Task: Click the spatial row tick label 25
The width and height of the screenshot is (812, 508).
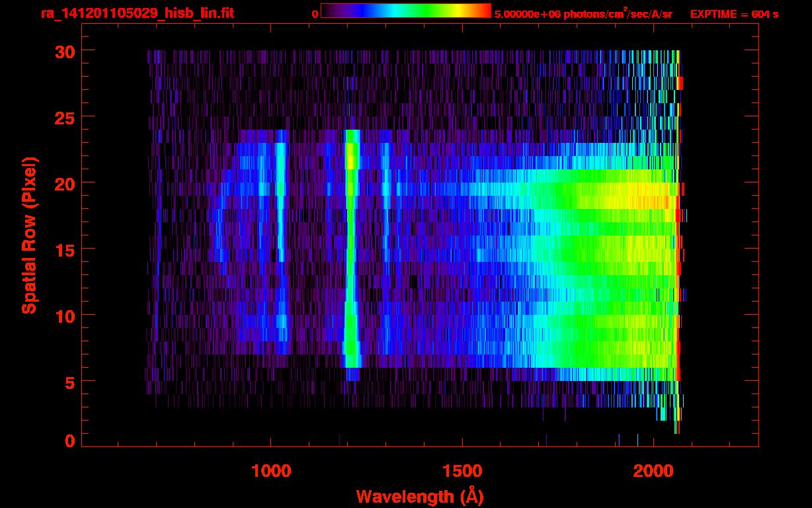Action: tap(64, 117)
